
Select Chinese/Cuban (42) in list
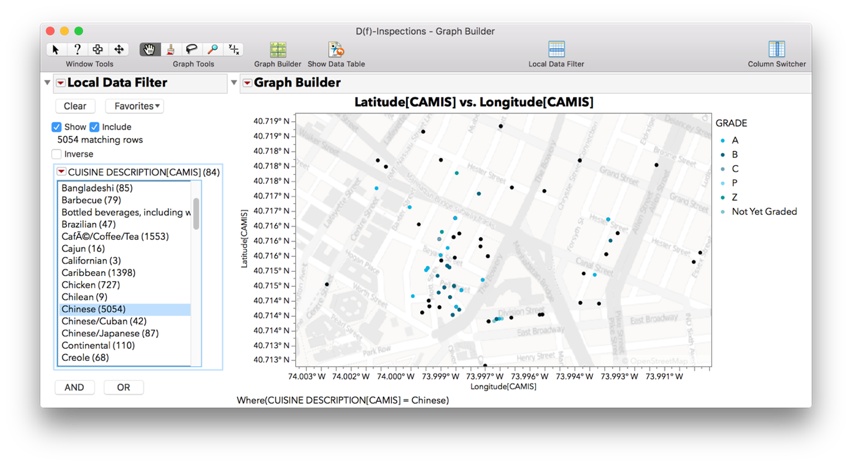point(124,321)
